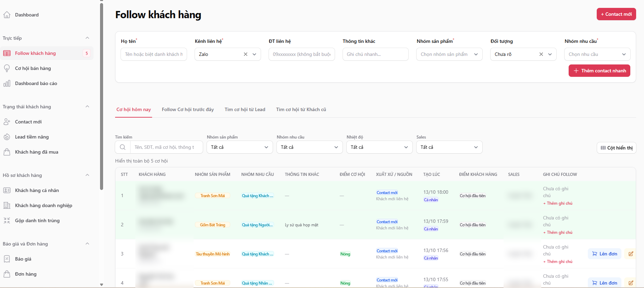The width and height of the screenshot is (644, 288).
Task: Click the Nóng tag in row 3
Action: 345,254
